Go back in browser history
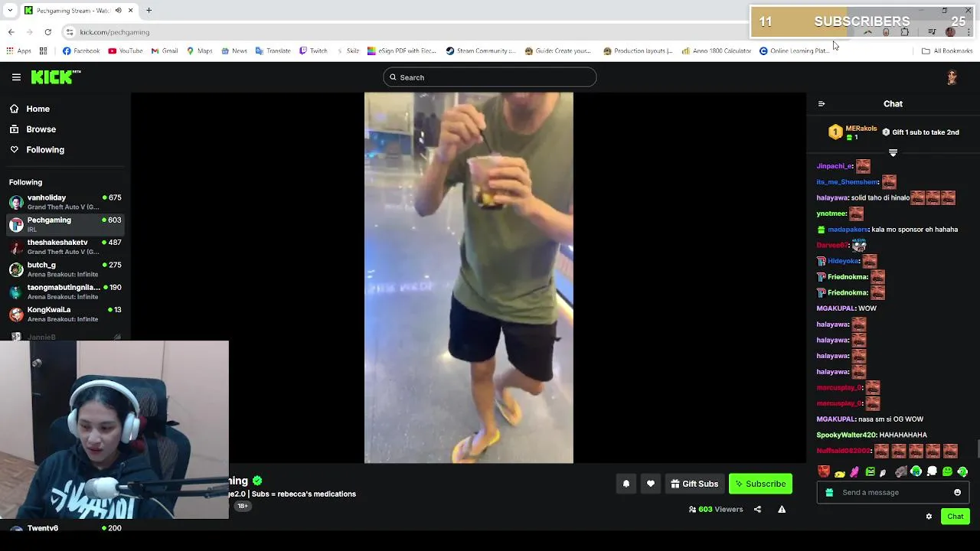The height and width of the screenshot is (551, 980). tap(11, 32)
